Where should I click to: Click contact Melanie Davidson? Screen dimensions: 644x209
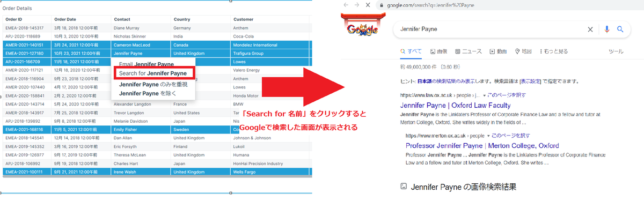coord(130,121)
